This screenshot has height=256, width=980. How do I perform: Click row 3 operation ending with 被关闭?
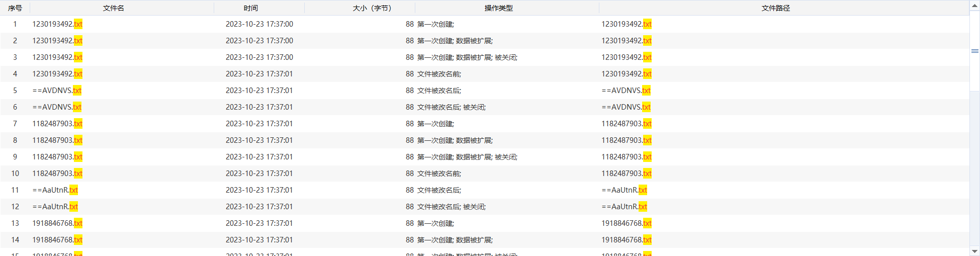(x=467, y=57)
